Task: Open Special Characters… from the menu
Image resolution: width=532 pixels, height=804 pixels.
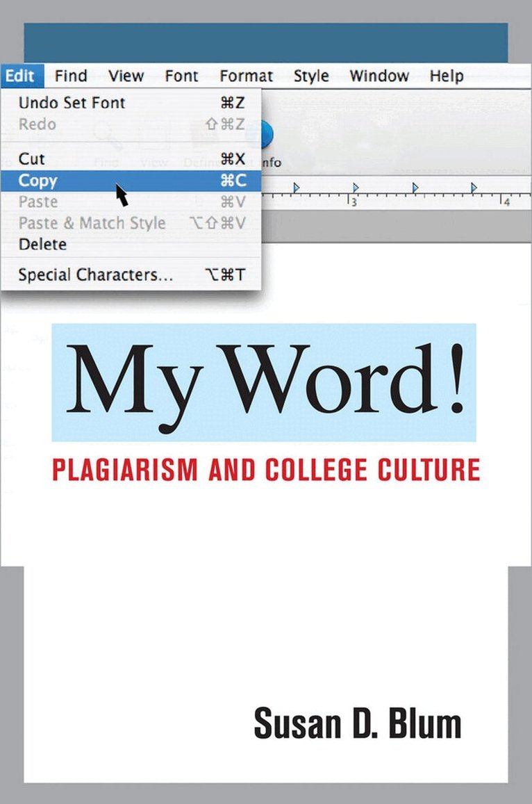Action: pyautogui.click(x=96, y=275)
